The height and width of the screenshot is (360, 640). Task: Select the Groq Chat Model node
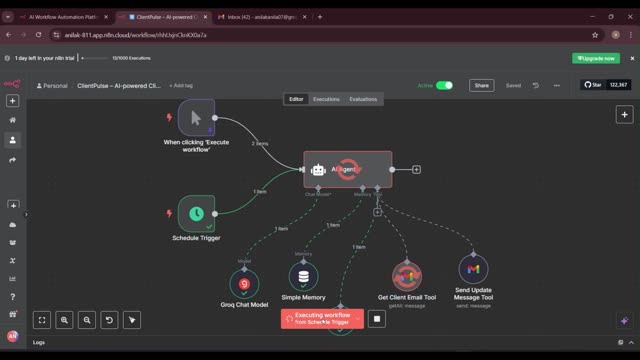tap(244, 283)
